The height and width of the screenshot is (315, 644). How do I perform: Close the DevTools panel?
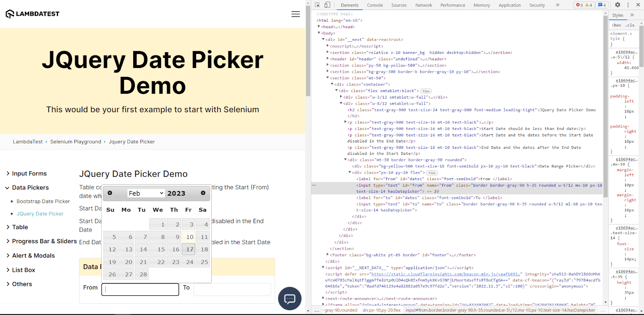click(x=638, y=5)
